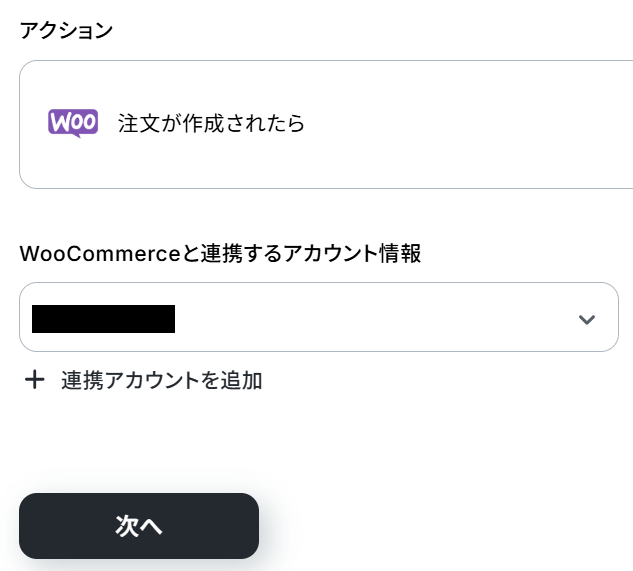633x571 pixels.
Task: Proceed to next step with 次へ
Action: point(139,526)
